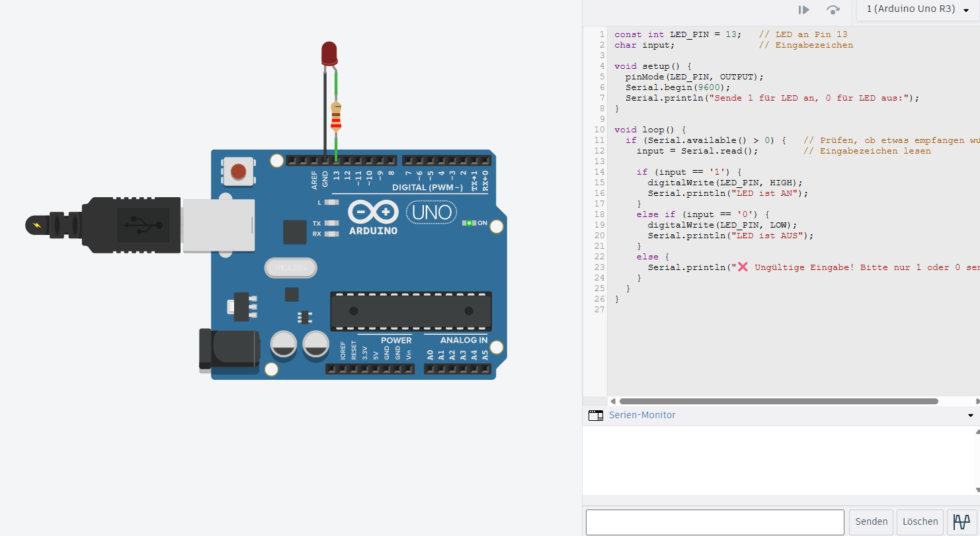Click the Löschen button
This screenshot has height=536, width=980.
(x=920, y=521)
